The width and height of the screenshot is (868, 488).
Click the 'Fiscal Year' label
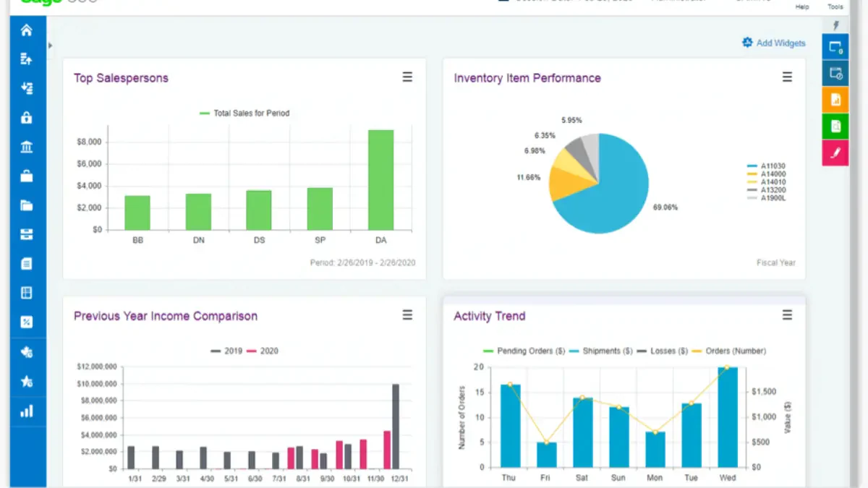point(776,263)
